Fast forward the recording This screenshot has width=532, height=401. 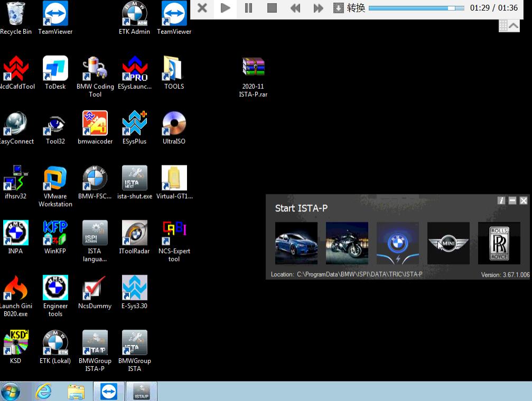318,8
